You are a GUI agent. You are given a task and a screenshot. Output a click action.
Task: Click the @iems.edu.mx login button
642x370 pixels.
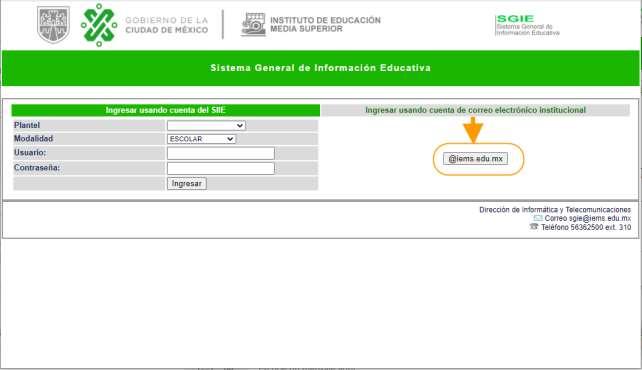tap(475, 159)
